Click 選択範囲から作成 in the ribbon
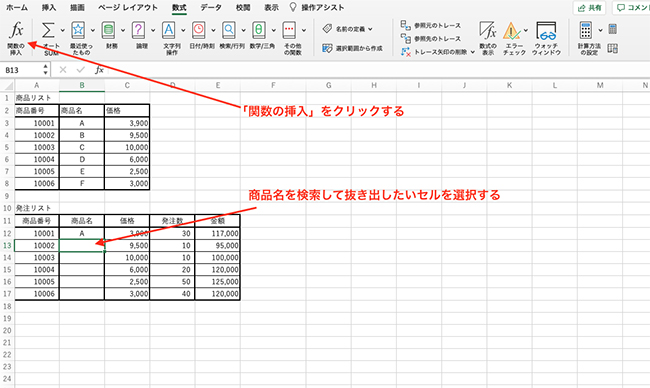The height and width of the screenshot is (388, 650). 353,48
